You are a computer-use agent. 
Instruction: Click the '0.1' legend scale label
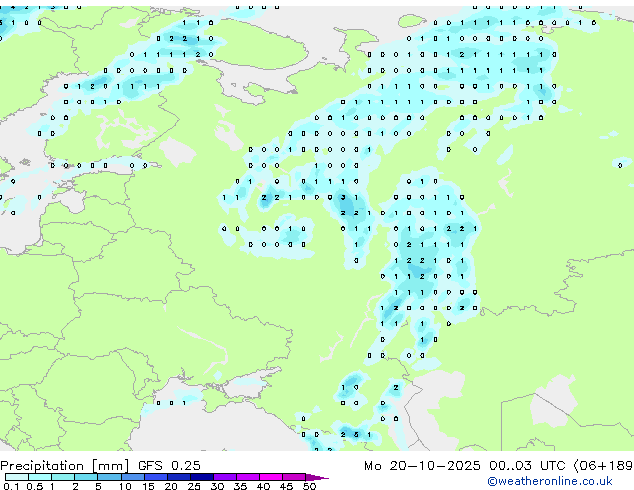(x=11, y=486)
